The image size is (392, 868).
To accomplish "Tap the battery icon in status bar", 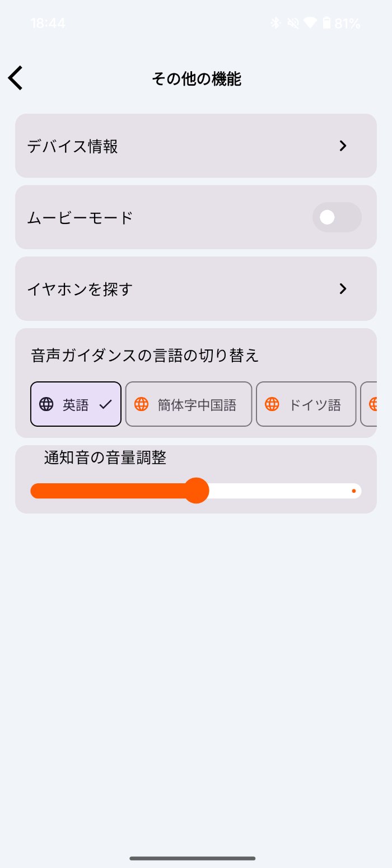I will [x=326, y=23].
